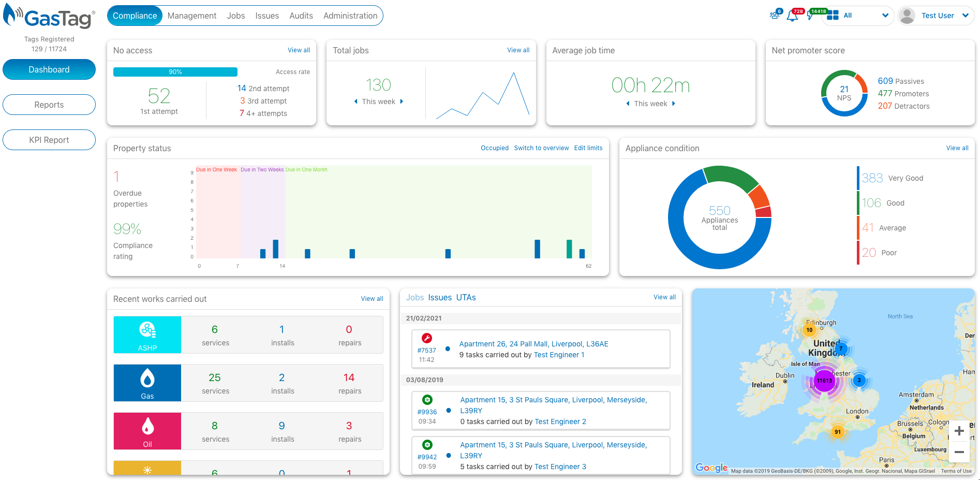Click the 90% access rate progress bar
980x480 pixels.
pos(175,72)
